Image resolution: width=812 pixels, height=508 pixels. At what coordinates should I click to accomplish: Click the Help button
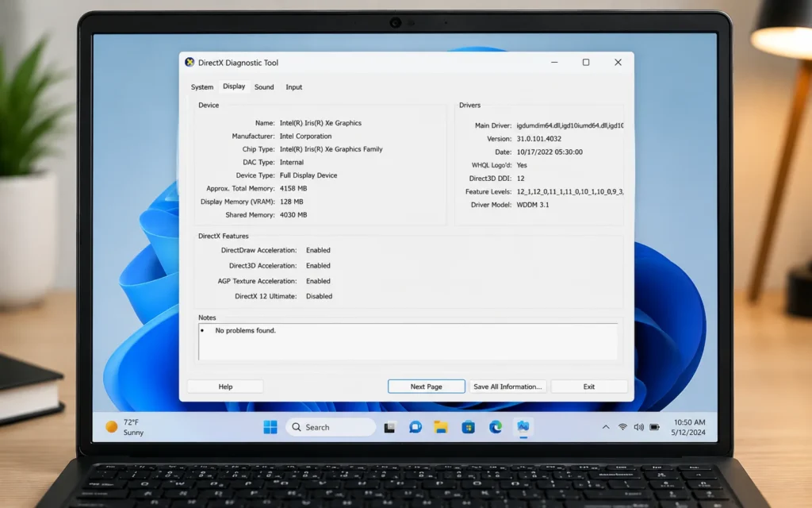[x=225, y=387]
